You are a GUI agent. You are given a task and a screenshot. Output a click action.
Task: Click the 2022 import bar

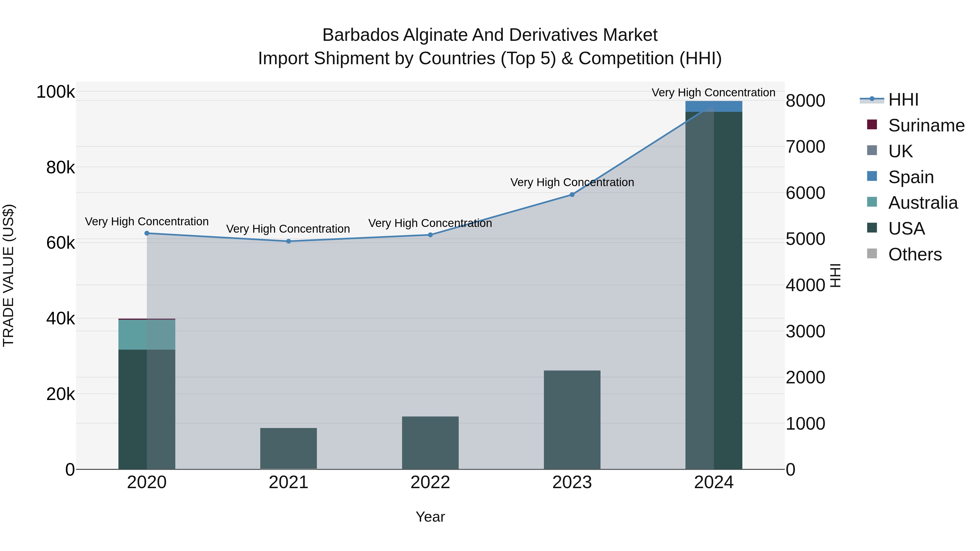click(x=430, y=443)
